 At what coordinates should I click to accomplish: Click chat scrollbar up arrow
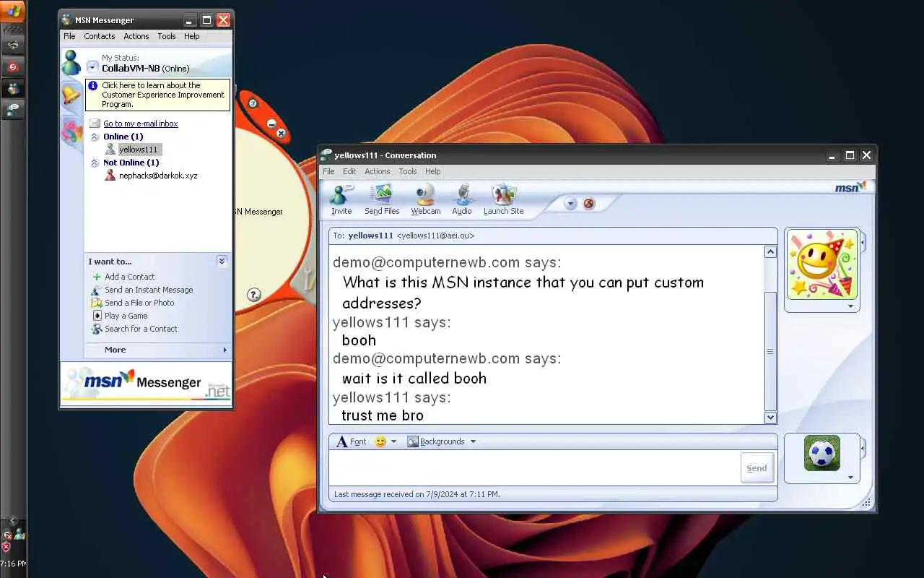click(770, 252)
